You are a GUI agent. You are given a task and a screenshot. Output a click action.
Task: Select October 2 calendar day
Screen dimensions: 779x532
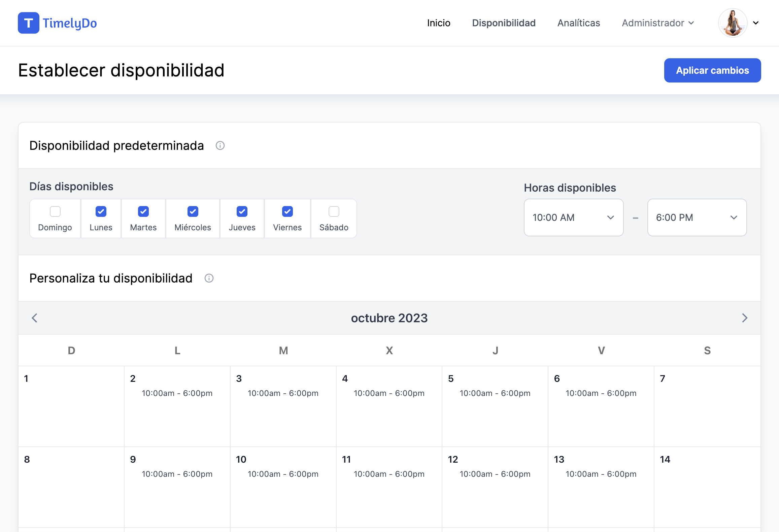[x=177, y=406]
